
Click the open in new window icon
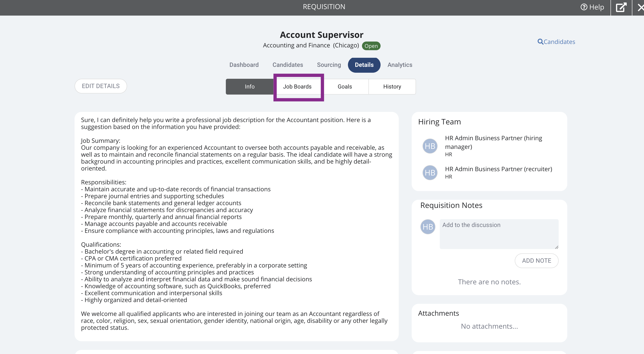click(621, 7)
